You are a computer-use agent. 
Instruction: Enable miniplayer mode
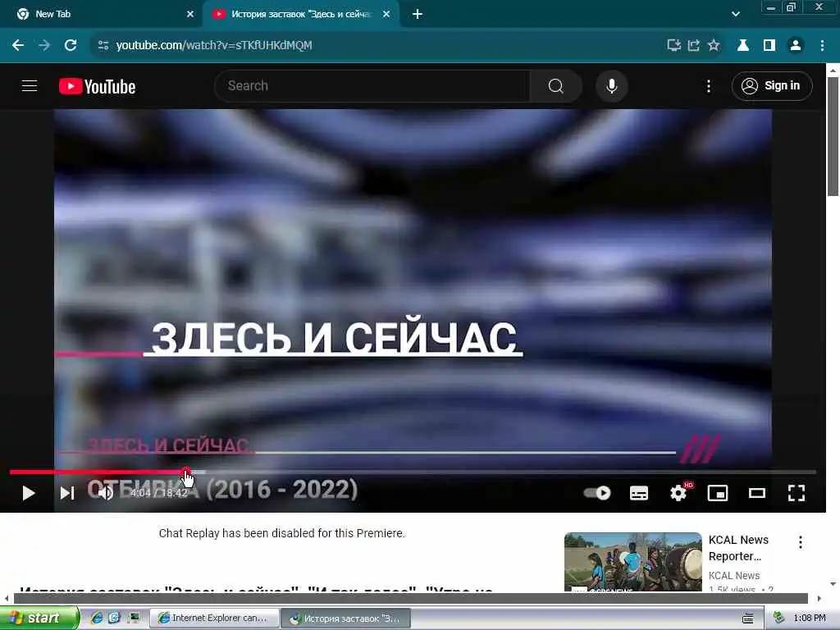pyautogui.click(x=717, y=493)
